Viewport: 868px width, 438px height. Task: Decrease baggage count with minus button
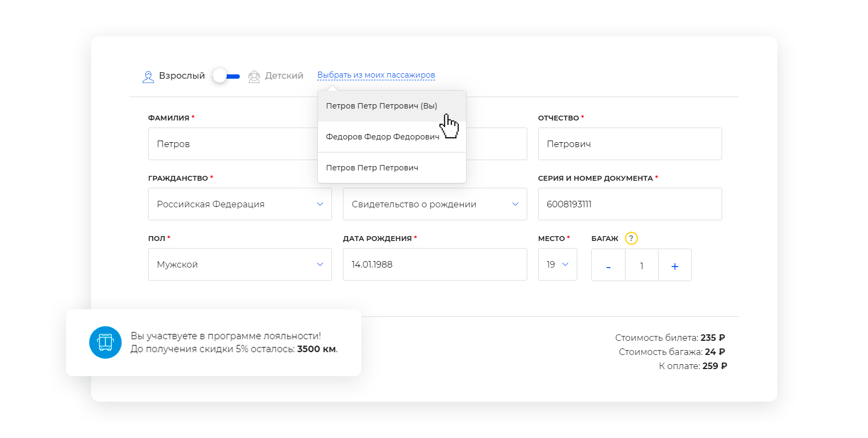coord(608,265)
